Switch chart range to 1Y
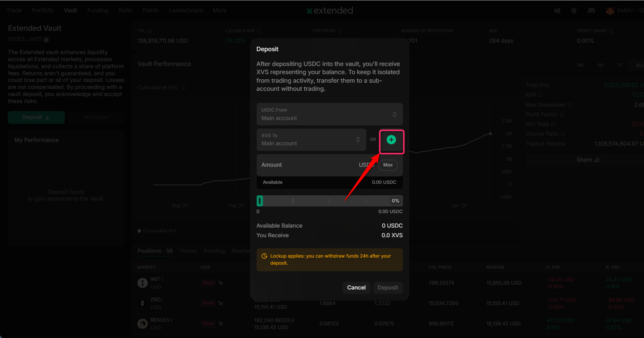 point(619,65)
